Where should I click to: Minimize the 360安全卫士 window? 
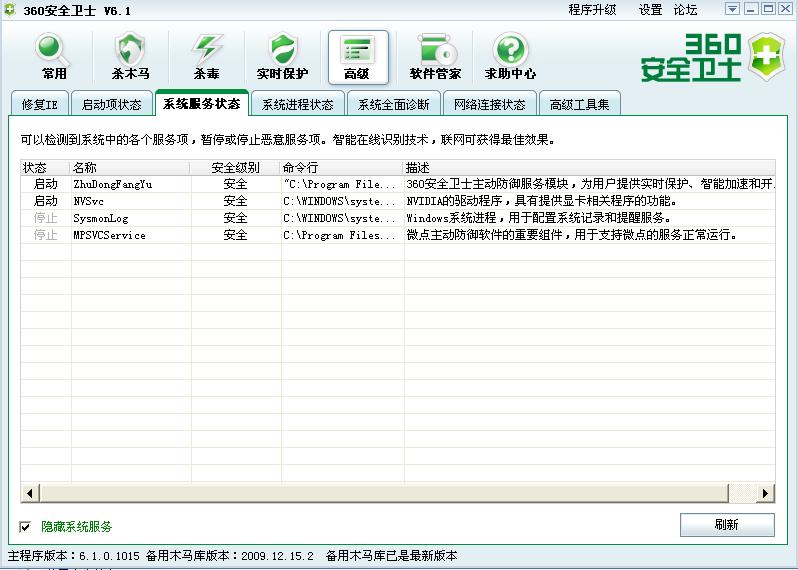coord(751,9)
